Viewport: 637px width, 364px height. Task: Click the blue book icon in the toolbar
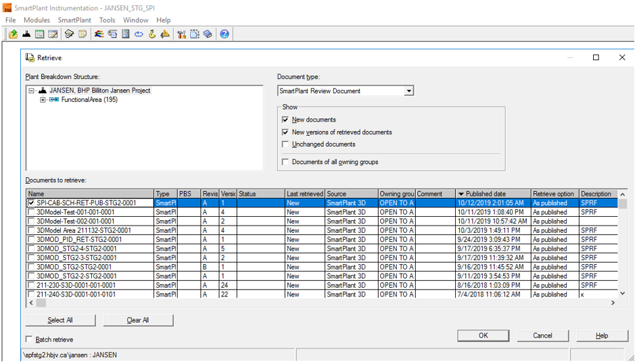[x=208, y=34]
